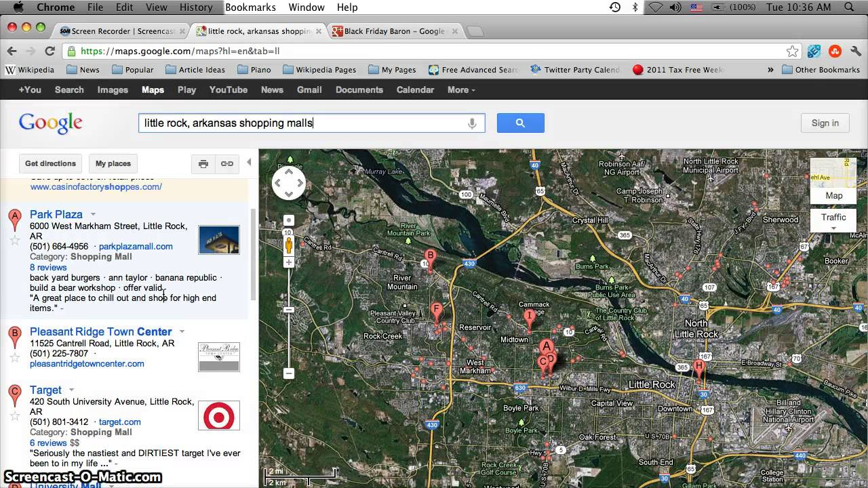The image size is (868, 488).
Task: Open pleasantridgetowncenter.com link
Action: point(87,364)
